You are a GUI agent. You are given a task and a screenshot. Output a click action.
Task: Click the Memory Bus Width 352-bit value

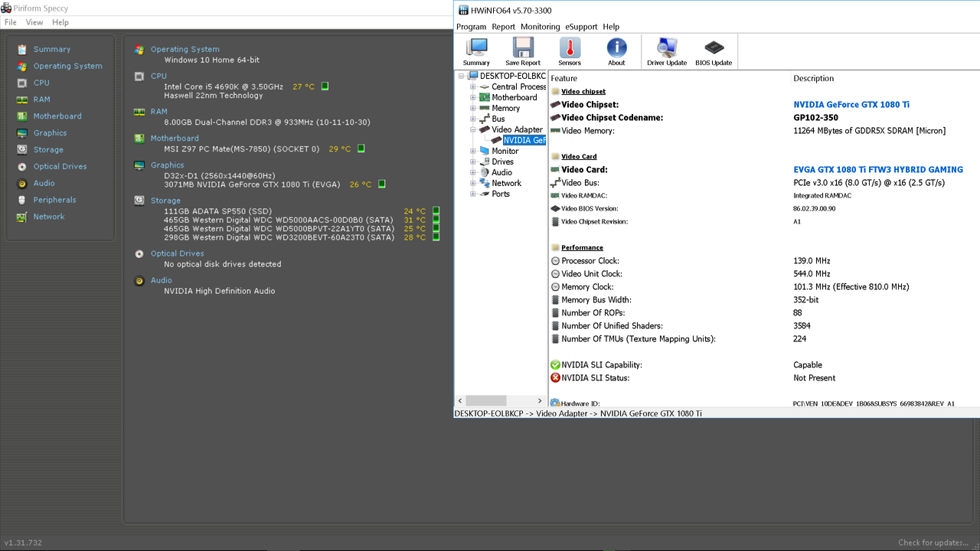point(806,300)
